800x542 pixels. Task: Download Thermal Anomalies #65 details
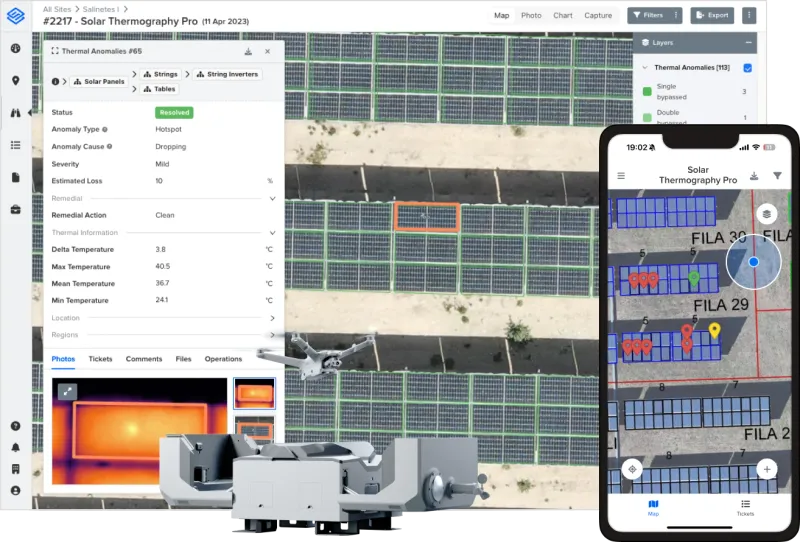[x=248, y=52]
